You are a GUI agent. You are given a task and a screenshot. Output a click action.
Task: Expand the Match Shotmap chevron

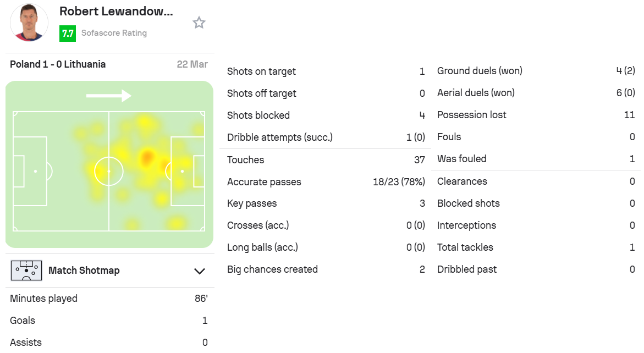[x=200, y=271]
